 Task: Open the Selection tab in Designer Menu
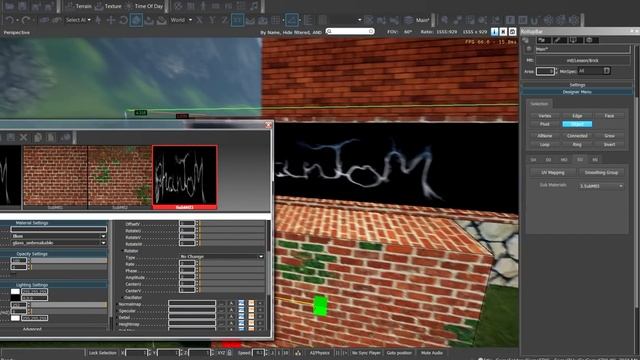540,104
